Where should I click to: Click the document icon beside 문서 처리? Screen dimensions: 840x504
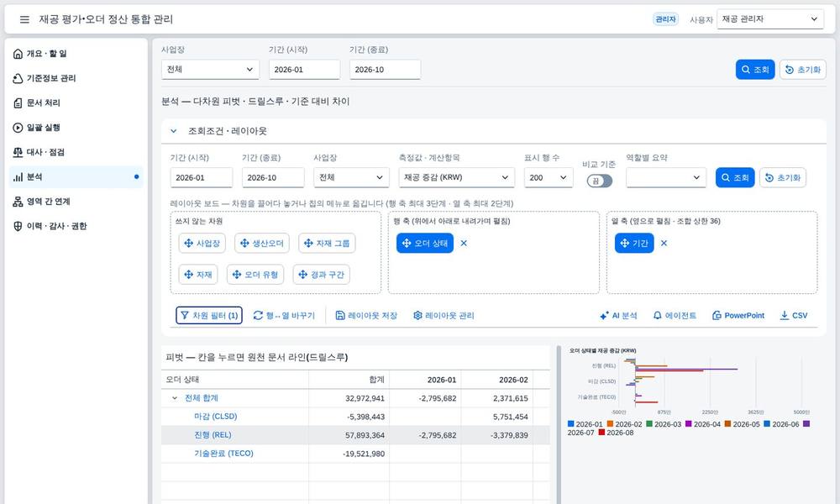coord(18,102)
